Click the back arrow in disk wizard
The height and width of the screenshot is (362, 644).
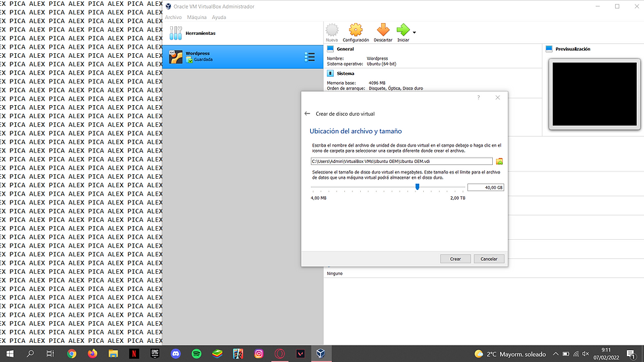[308, 114]
